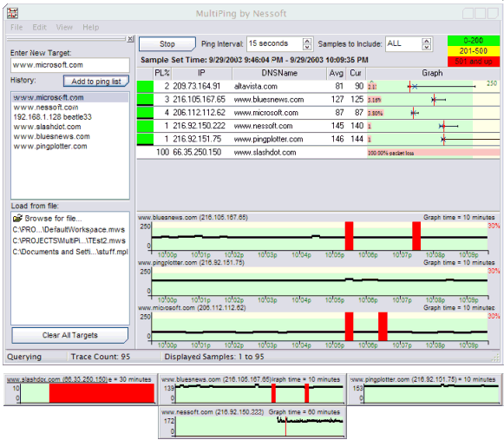Click Clear All Targets button
Image resolution: width=504 pixels, height=440 pixels.
coord(69,335)
